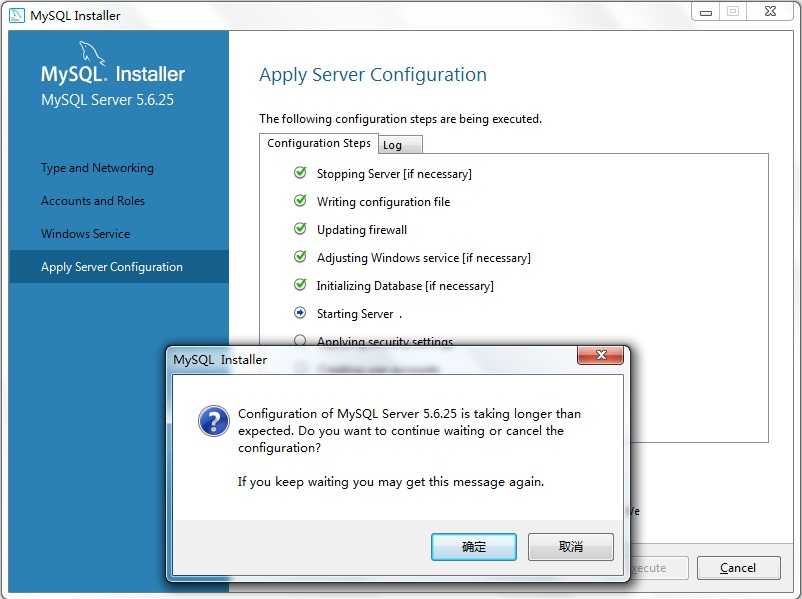The image size is (802, 599).
Task: Click the 取消 button in the dialog
Action: (x=570, y=546)
